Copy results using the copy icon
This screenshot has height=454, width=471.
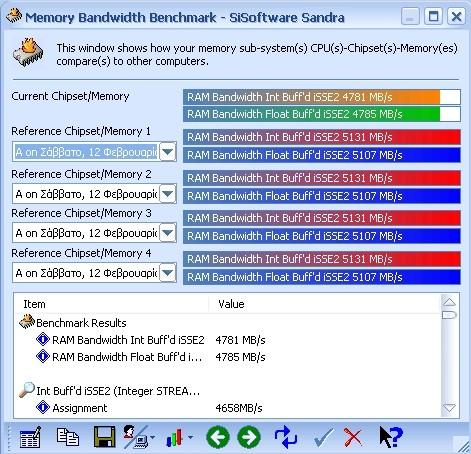(x=68, y=437)
